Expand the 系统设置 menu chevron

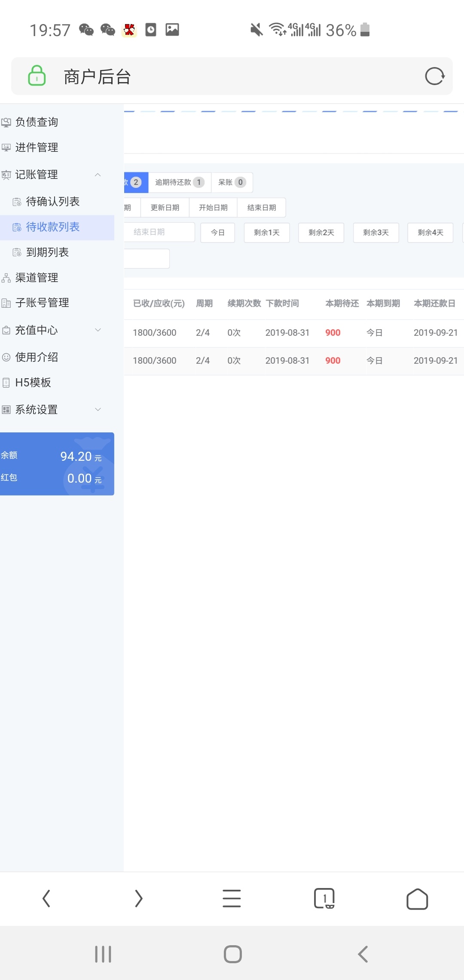click(98, 410)
